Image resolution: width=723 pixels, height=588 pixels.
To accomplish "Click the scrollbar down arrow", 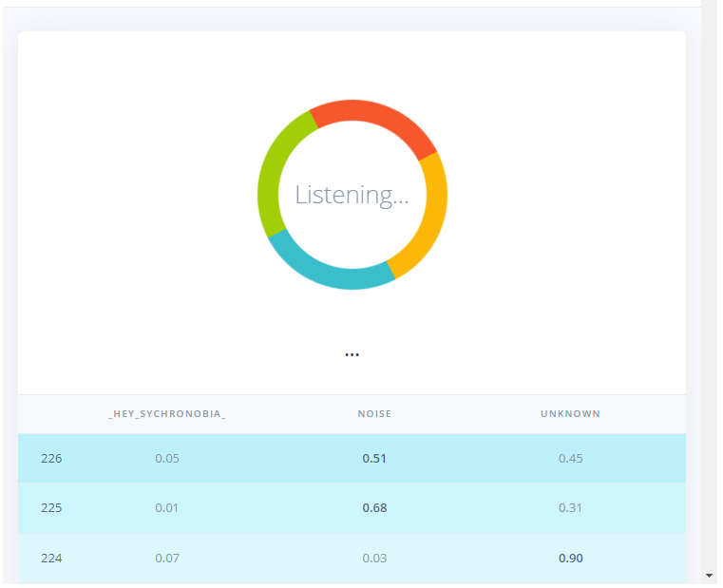I will 709,576.
